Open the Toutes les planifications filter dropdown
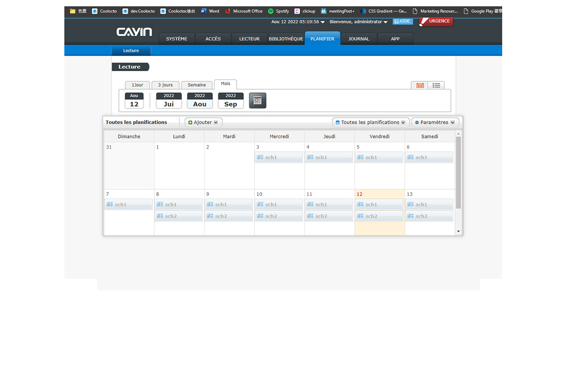This screenshot has height=392, width=567. 371,122
